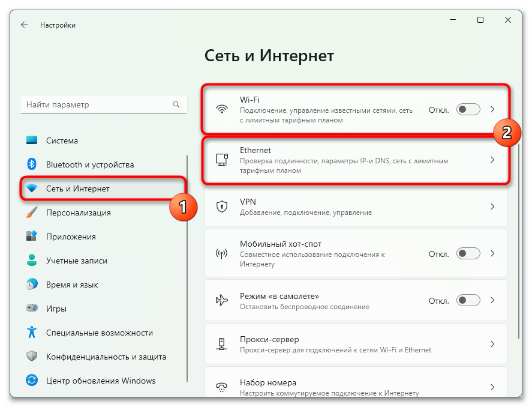Open the Wi-Fi settings title
This screenshot has height=407, width=532.
[x=250, y=100]
